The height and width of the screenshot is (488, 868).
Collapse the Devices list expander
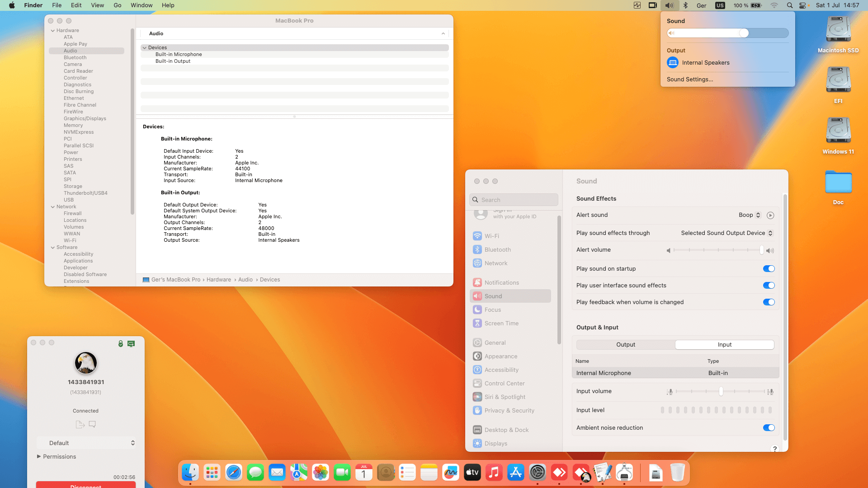145,48
